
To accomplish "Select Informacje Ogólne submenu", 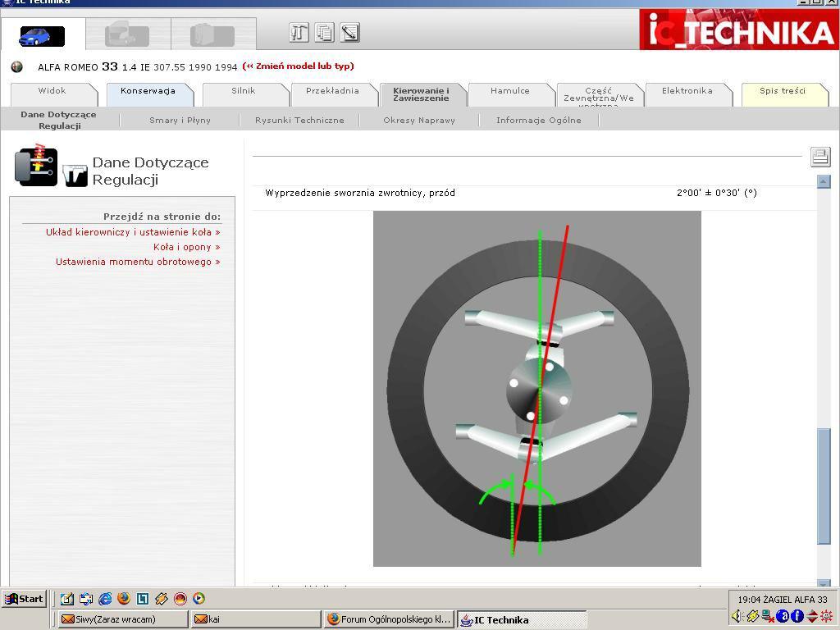I will click(539, 120).
